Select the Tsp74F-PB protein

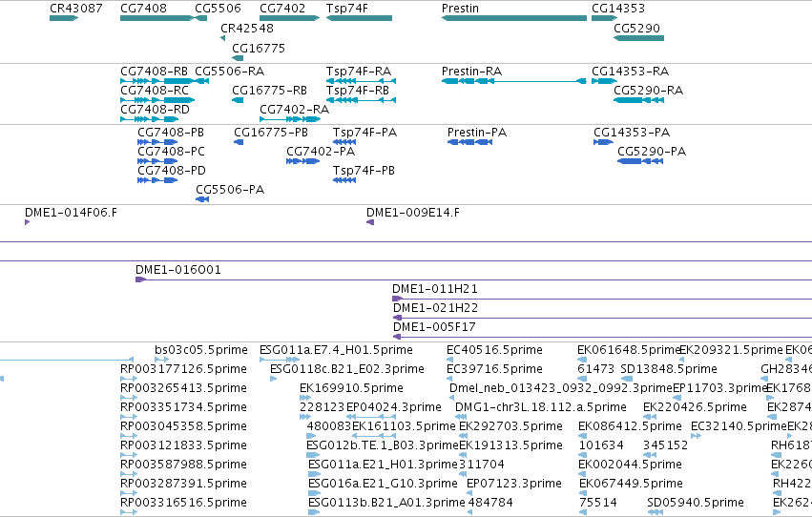point(344,180)
